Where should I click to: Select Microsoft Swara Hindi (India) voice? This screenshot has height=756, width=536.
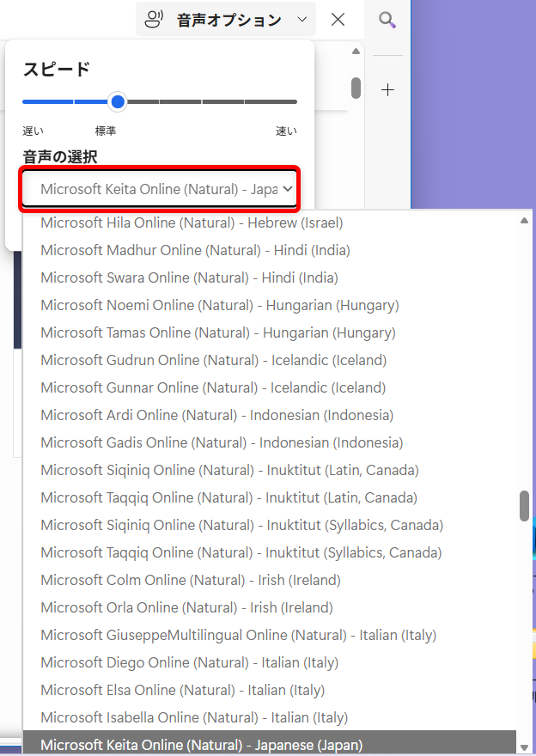click(x=269, y=277)
